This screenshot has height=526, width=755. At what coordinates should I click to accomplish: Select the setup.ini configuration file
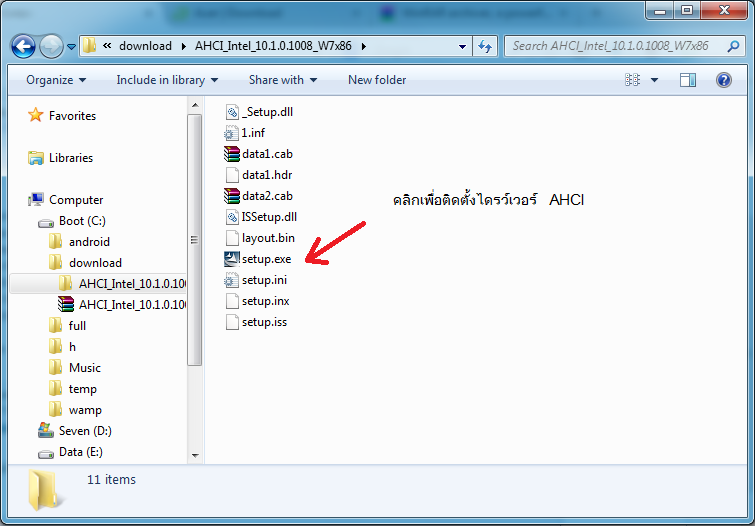pos(264,280)
